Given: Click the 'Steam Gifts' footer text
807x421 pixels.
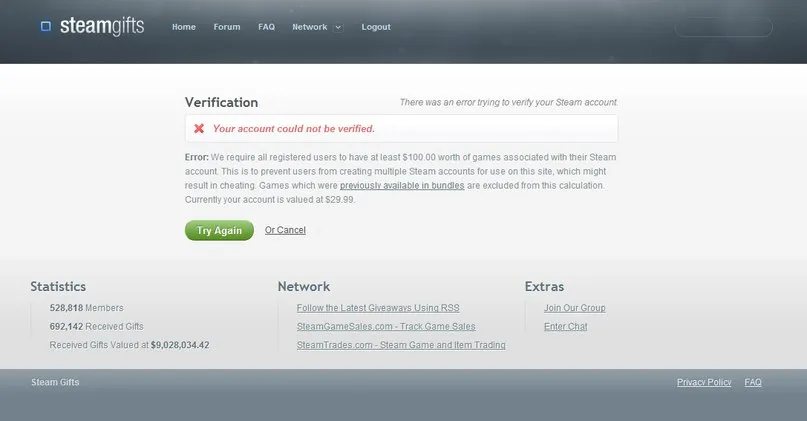Looking at the screenshot, I should [x=55, y=382].
